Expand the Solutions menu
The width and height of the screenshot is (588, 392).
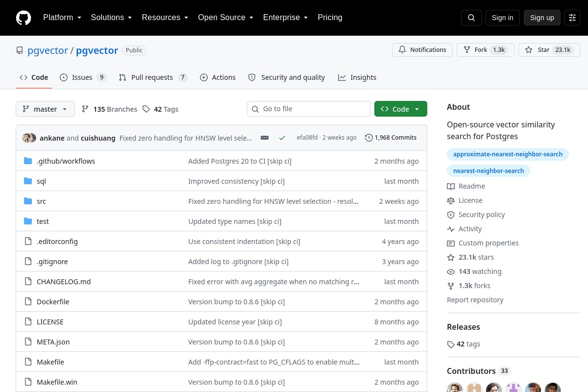pyautogui.click(x=111, y=18)
